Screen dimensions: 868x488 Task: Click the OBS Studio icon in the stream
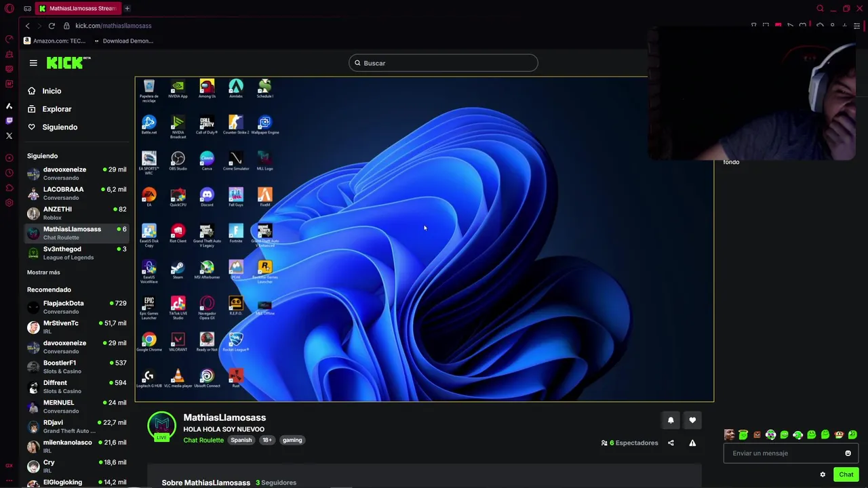(x=178, y=161)
